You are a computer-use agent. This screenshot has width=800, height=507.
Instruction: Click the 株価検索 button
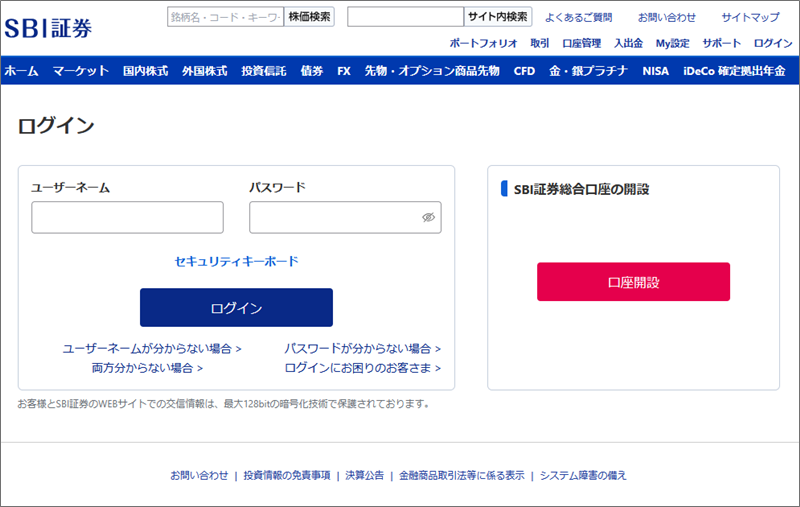click(309, 17)
